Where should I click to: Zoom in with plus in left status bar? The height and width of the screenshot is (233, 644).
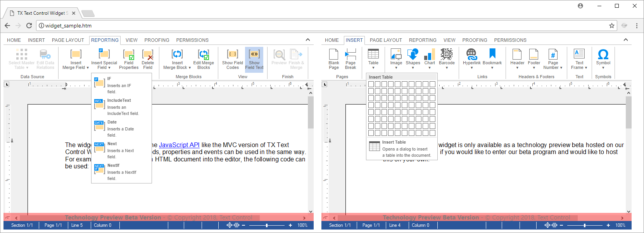pyautogui.click(x=290, y=225)
